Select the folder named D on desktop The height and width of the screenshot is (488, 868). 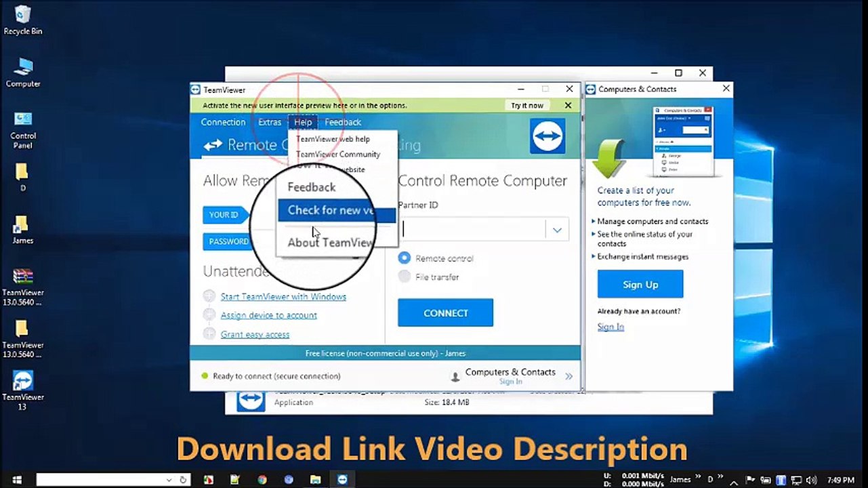click(22, 177)
